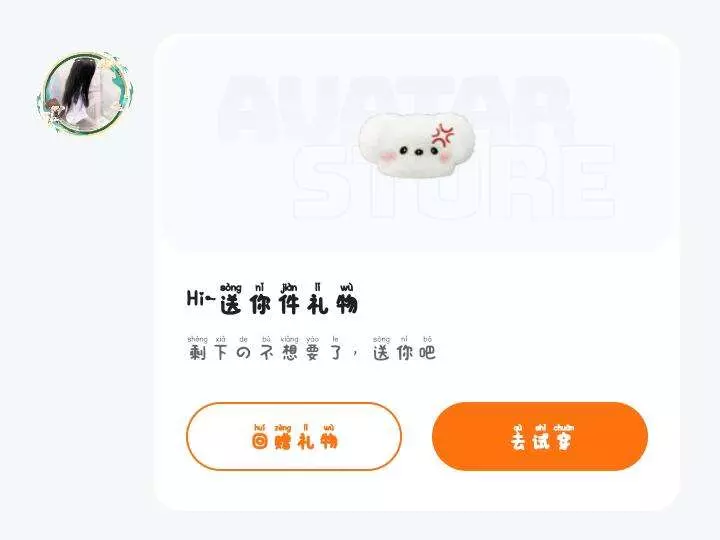Image resolution: width=720 pixels, height=540 pixels.
Task: Open the sender's long-haired avatar picture
Action: click(84, 93)
